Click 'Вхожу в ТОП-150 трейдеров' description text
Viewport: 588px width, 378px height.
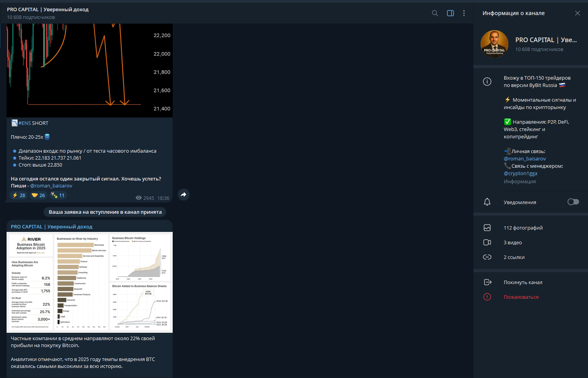tap(537, 82)
